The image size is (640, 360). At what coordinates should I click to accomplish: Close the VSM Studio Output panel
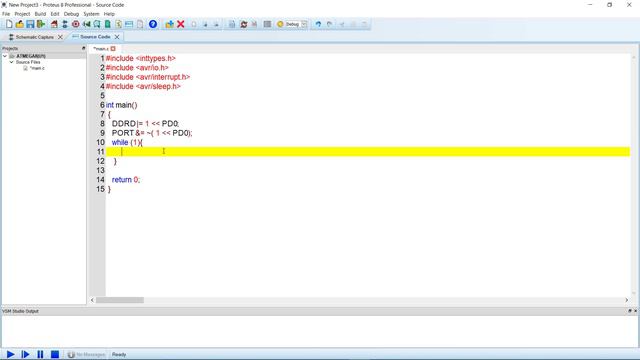point(635,311)
